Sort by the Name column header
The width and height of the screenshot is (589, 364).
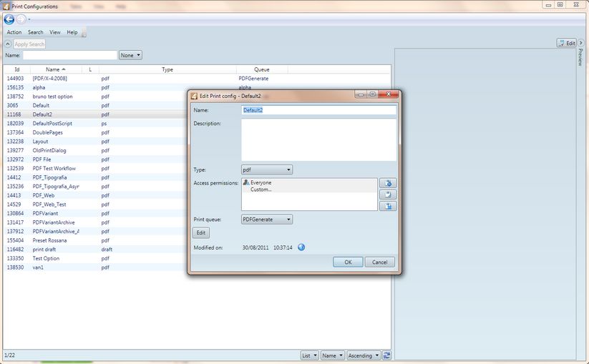pyautogui.click(x=56, y=69)
